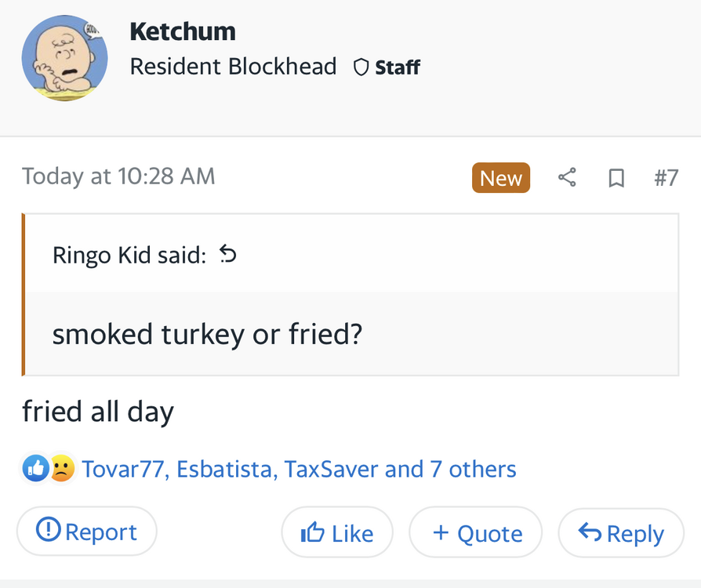Like the 'fried all day' post

(337, 533)
